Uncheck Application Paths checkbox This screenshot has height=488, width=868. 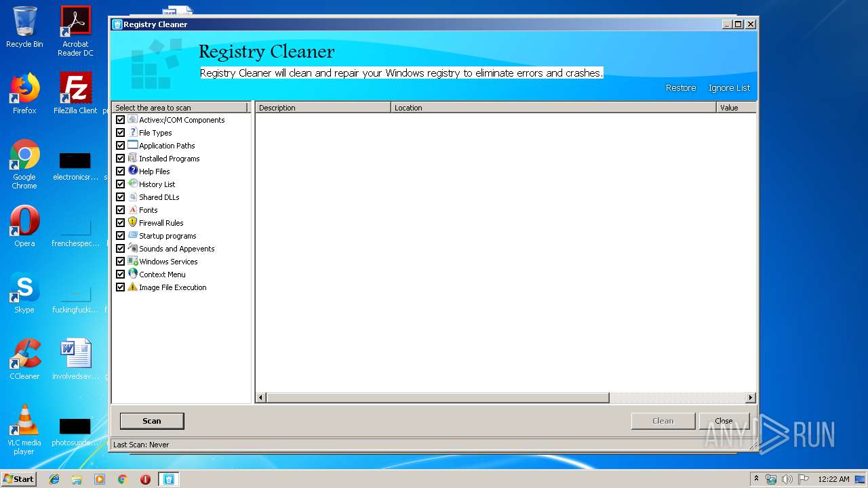coord(120,145)
